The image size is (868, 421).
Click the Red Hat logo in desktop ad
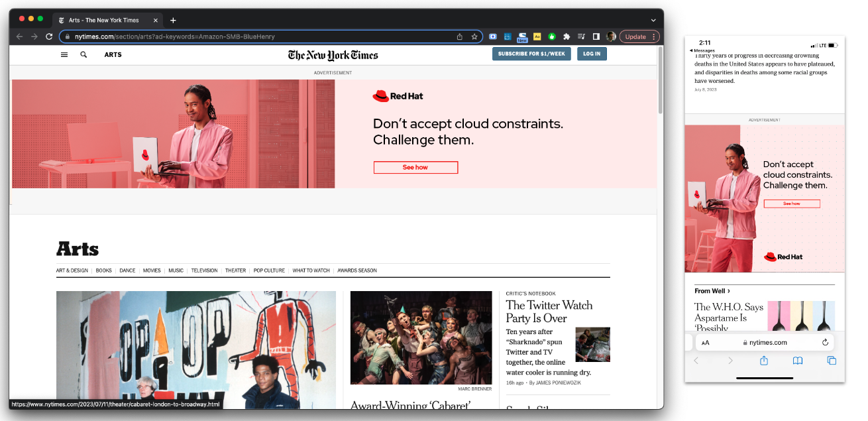click(x=398, y=96)
